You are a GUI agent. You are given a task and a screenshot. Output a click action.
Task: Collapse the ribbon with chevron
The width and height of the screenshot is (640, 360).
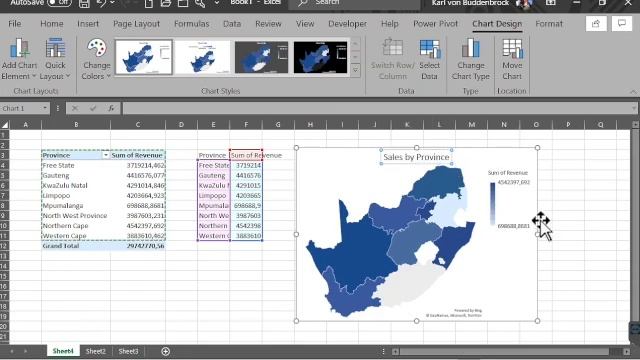click(633, 91)
